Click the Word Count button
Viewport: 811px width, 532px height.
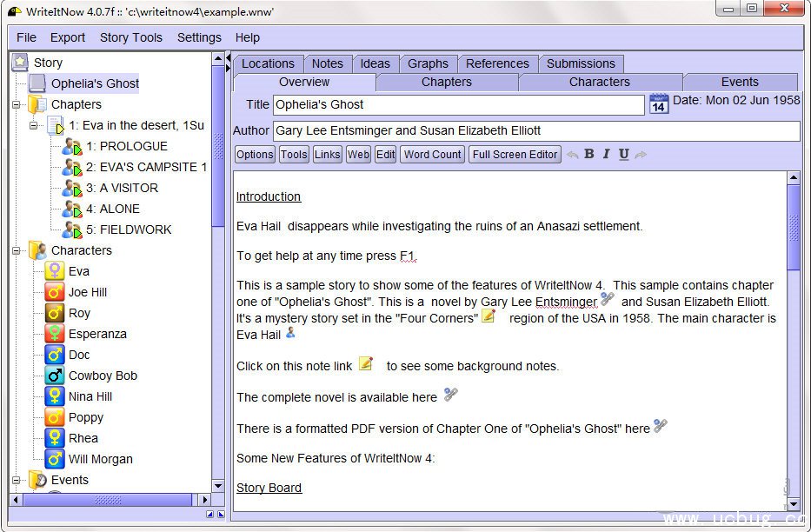click(x=432, y=154)
